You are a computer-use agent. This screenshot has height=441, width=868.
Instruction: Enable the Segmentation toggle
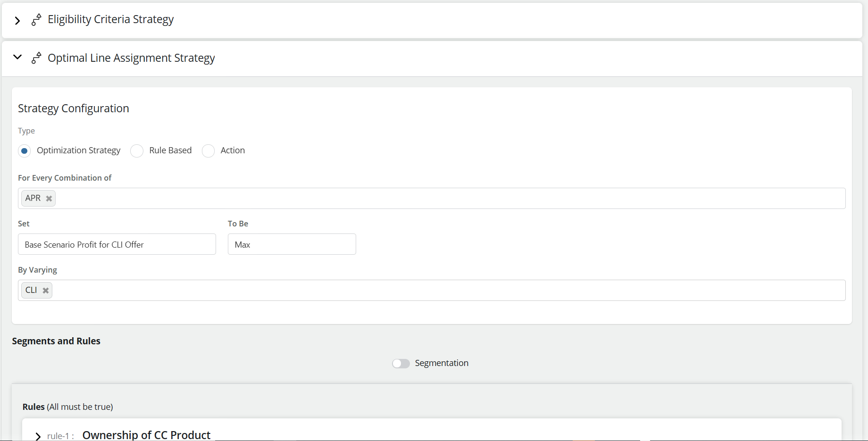pos(401,363)
